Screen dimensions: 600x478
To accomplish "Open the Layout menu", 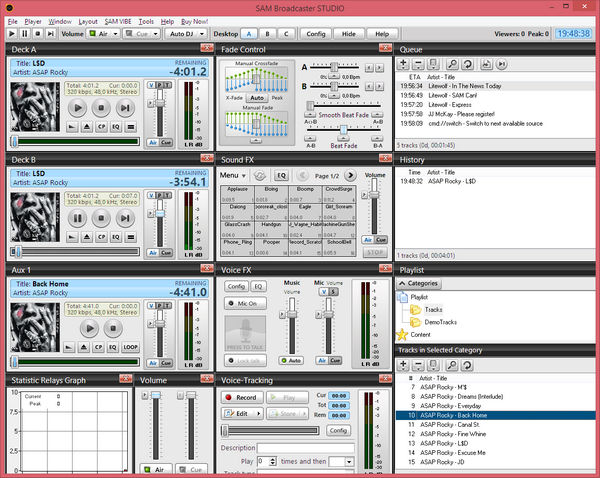I will [x=87, y=20].
